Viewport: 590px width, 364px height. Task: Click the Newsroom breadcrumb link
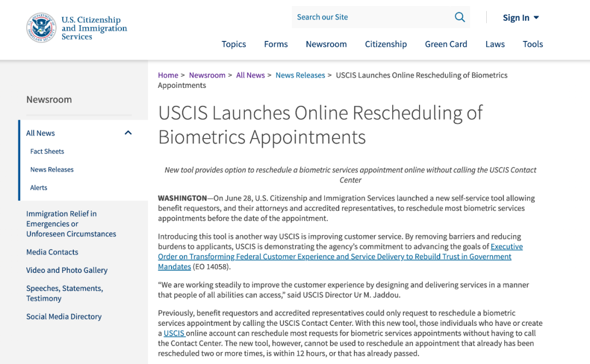coord(207,75)
